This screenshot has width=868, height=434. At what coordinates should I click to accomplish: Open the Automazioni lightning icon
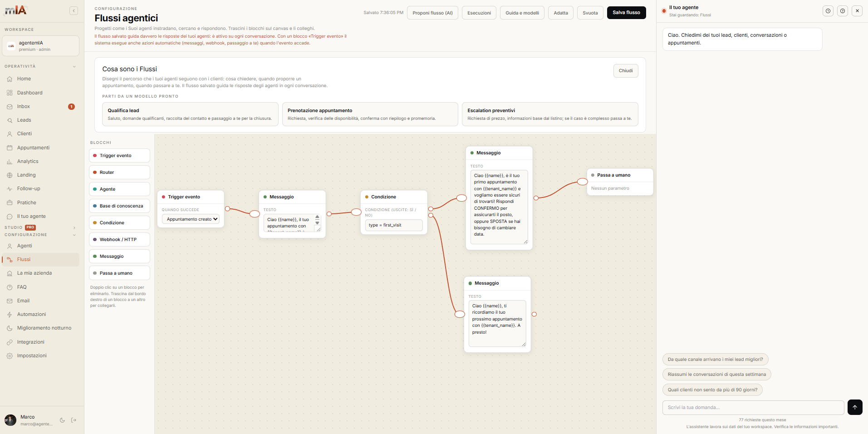coord(10,315)
